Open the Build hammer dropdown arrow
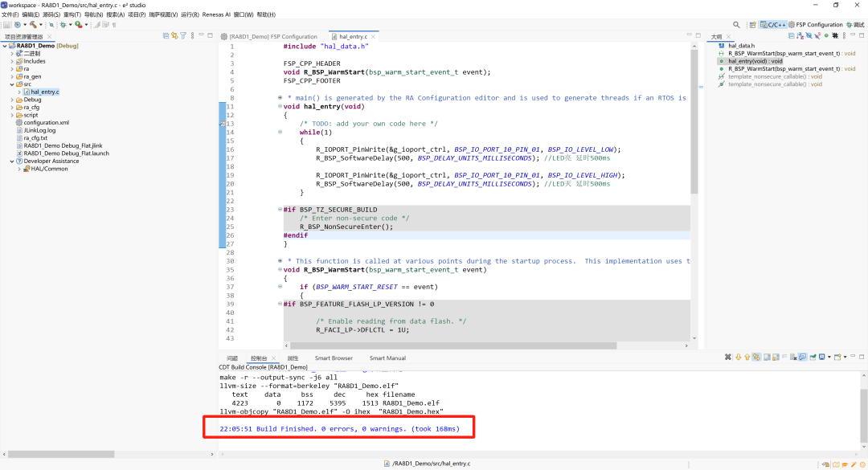The image size is (868, 470). click(x=40, y=25)
